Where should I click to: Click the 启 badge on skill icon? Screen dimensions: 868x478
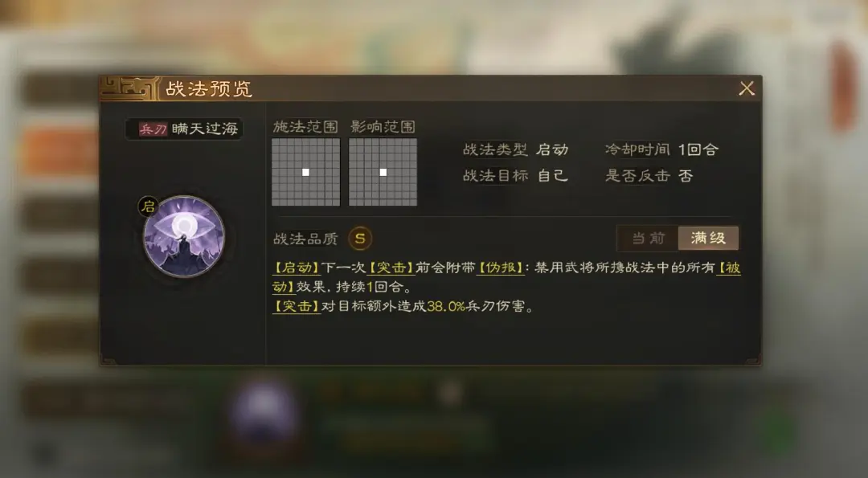point(148,207)
